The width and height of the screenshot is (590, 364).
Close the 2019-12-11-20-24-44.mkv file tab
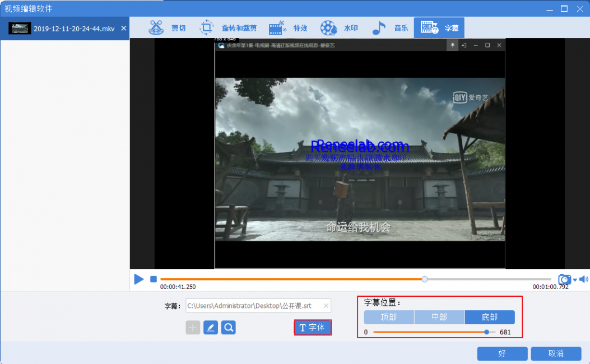pos(123,28)
